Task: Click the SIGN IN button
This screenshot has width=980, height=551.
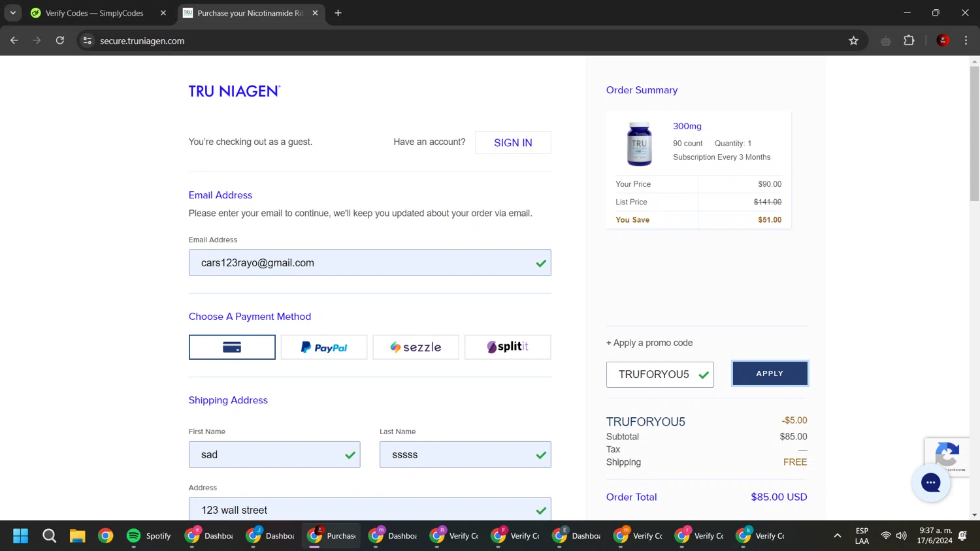Action: (x=513, y=142)
